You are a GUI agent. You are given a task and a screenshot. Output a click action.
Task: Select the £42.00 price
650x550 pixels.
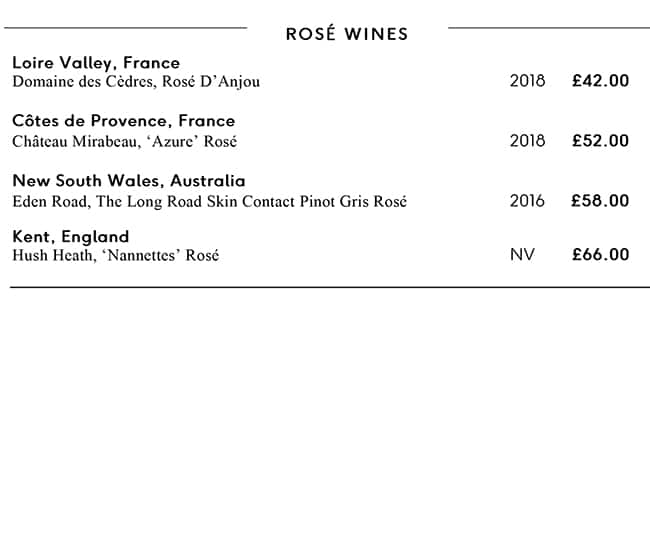click(x=600, y=81)
